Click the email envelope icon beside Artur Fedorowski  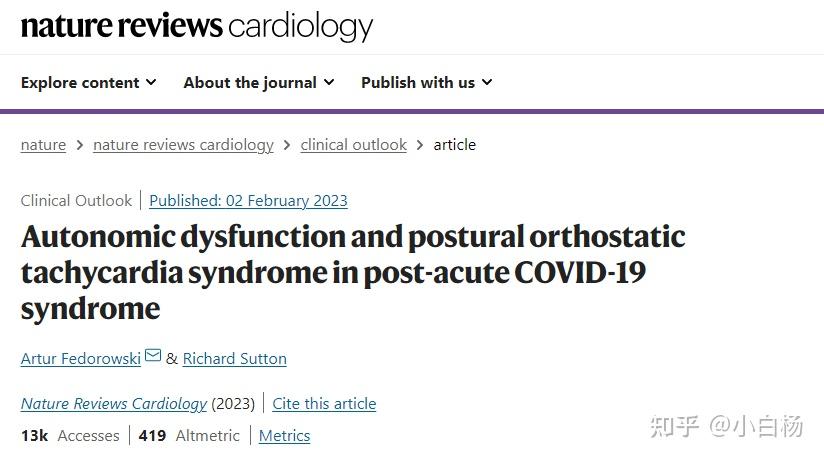pyautogui.click(x=153, y=356)
